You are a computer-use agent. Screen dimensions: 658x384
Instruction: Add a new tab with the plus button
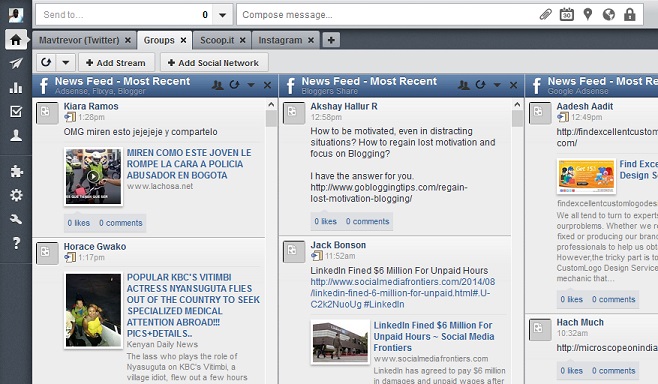click(331, 40)
